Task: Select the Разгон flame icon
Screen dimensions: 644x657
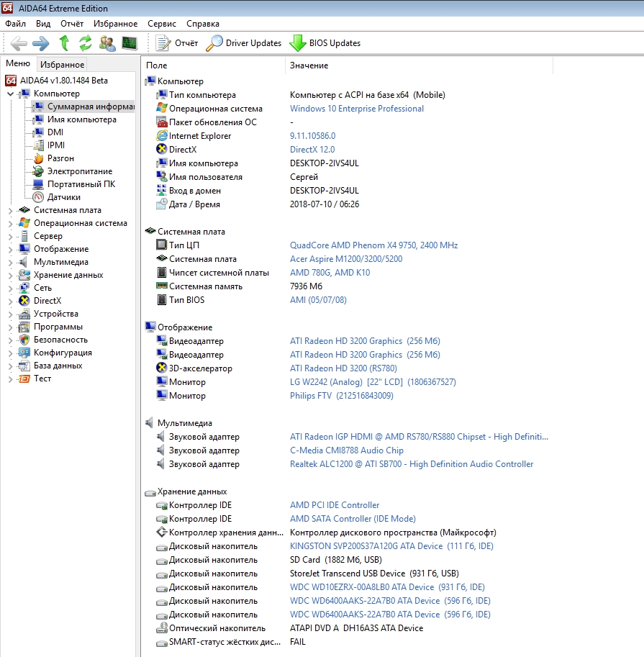Action: 39,158
